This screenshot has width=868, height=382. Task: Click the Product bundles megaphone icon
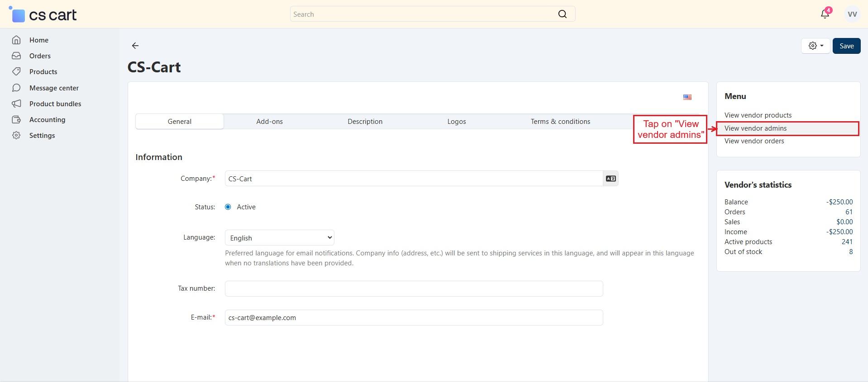tap(16, 104)
